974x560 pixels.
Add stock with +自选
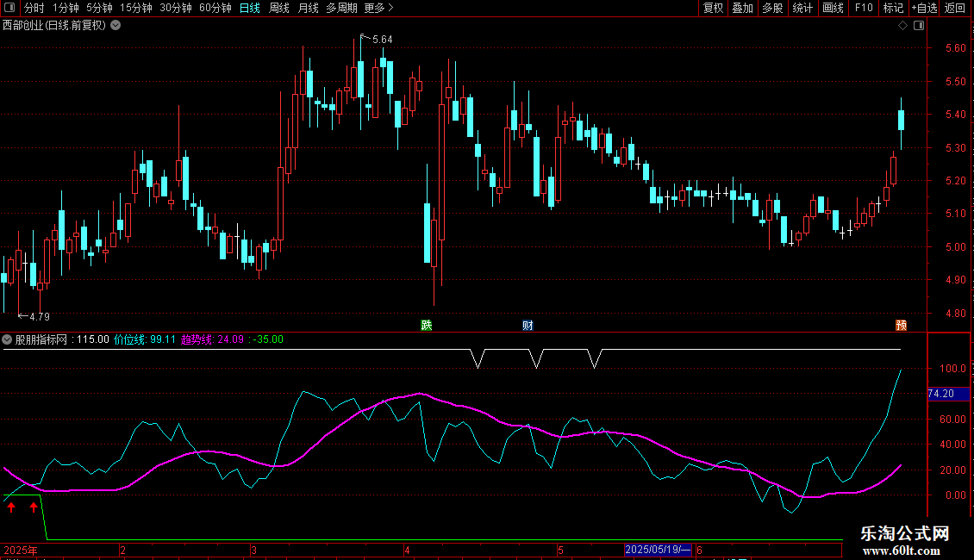[924, 8]
